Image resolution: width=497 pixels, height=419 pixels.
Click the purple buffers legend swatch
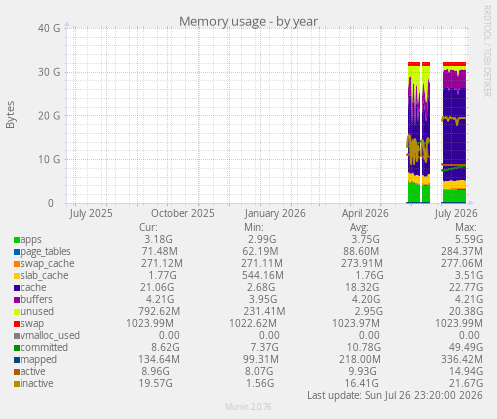click(17, 300)
